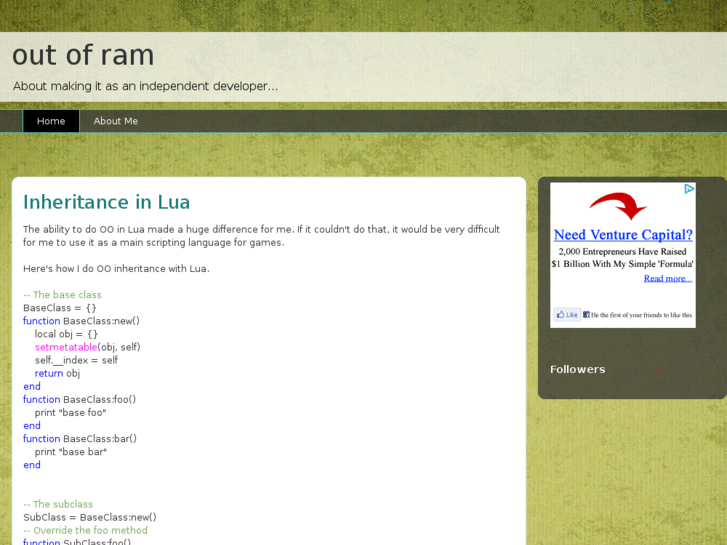The image size is (727, 545).
Task: Click the 'print "base bar"' line
Action: pos(70,452)
